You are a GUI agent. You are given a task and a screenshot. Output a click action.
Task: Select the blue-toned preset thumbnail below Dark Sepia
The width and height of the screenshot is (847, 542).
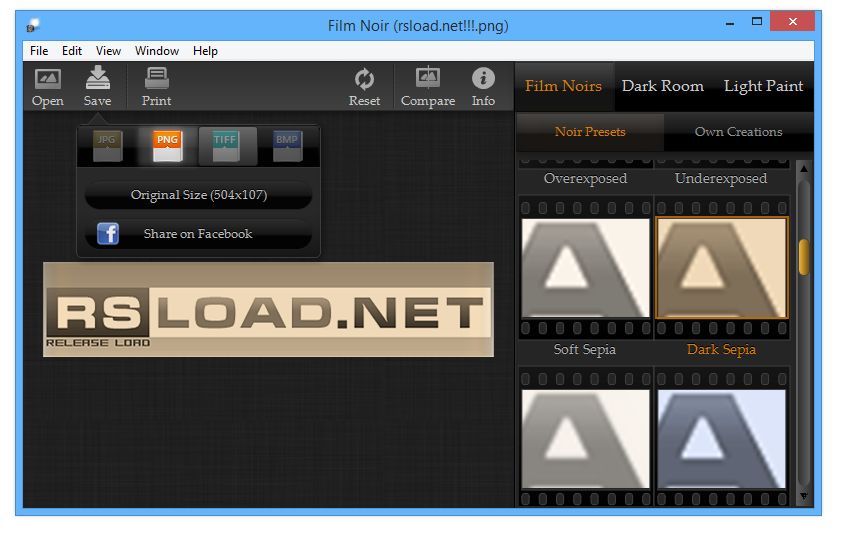(722, 439)
